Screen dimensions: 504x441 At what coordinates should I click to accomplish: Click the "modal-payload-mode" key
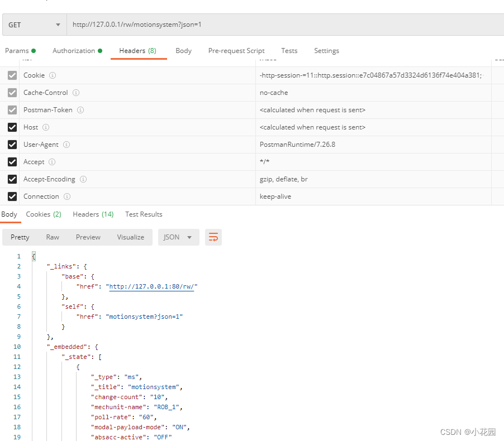pyautogui.click(x=127, y=427)
